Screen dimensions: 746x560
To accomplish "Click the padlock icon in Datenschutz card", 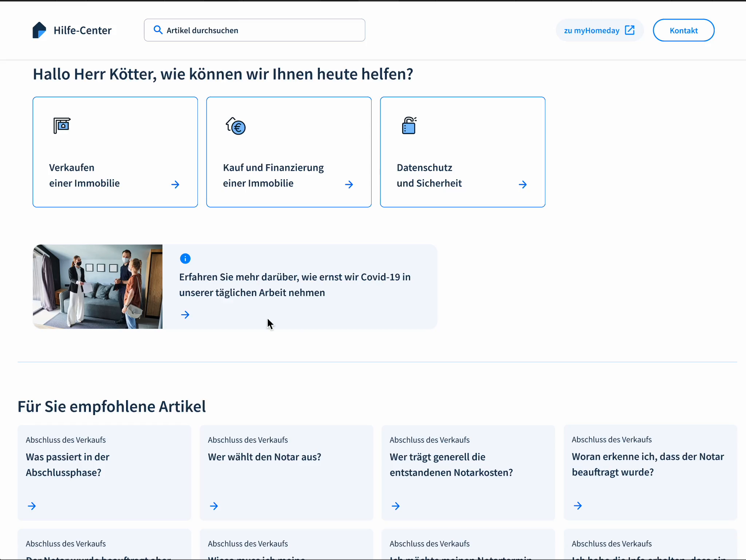I will (x=409, y=126).
